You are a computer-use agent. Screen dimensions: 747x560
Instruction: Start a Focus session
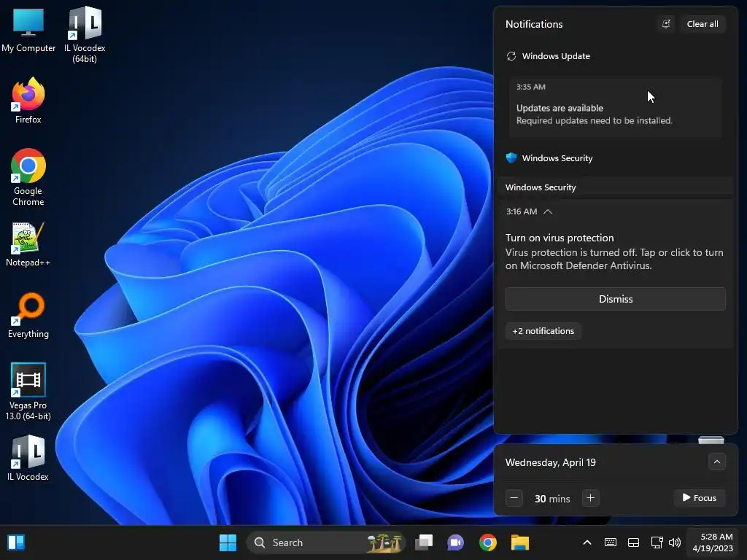click(700, 498)
